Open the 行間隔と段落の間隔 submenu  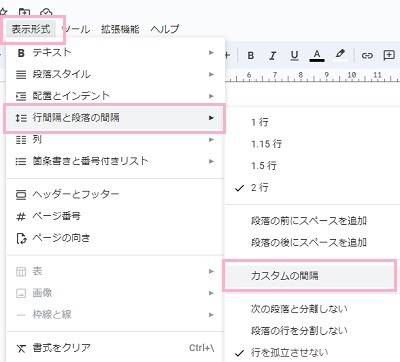point(114,118)
